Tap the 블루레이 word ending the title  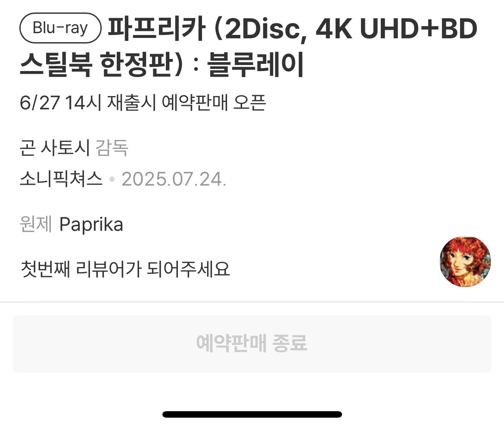click(255, 64)
